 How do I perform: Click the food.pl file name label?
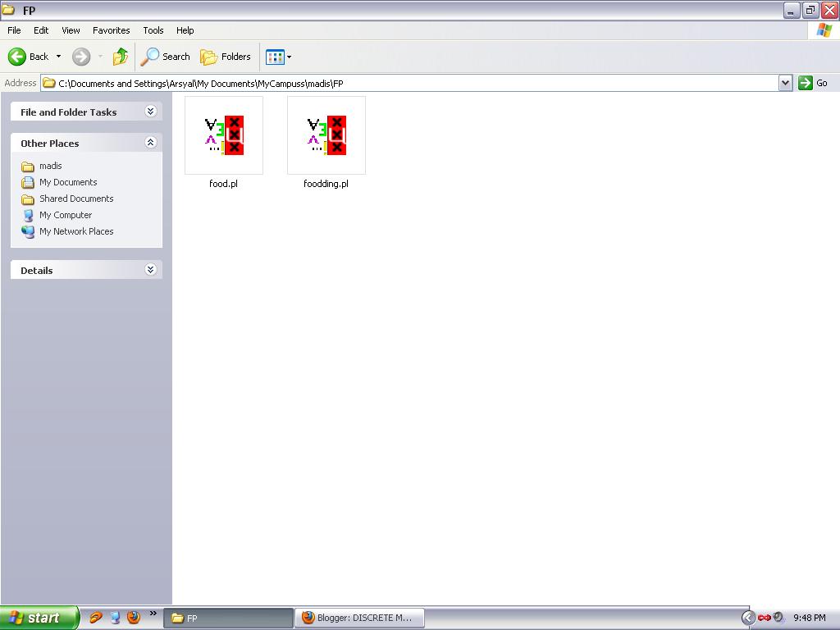pos(223,184)
